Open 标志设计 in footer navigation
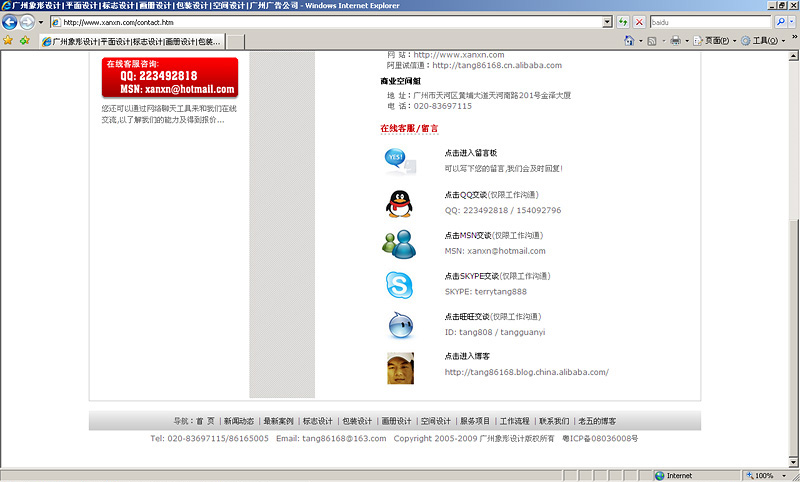This screenshot has height=482, width=800. pos(317,421)
